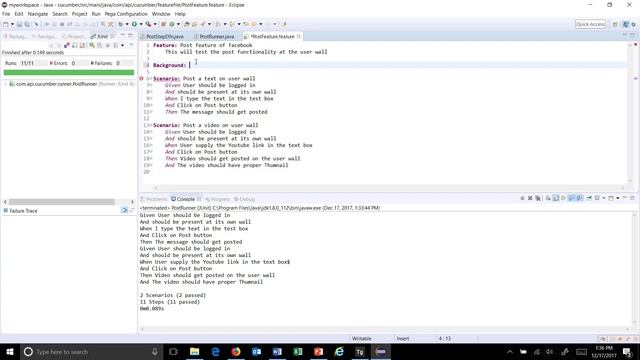This screenshot has height=360, width=640.
Task: Open the Pega Configuration menu
Action: coord(126,14)
